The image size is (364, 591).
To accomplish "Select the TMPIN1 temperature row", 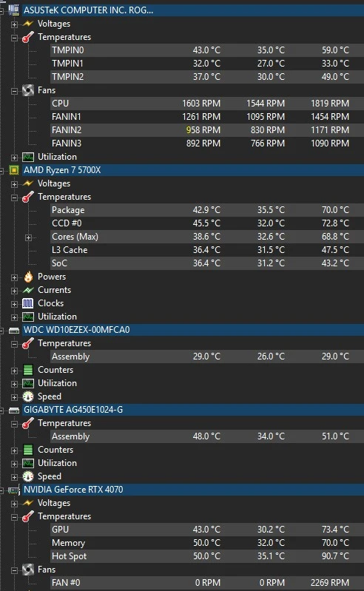I will click(x=207, y=64).
